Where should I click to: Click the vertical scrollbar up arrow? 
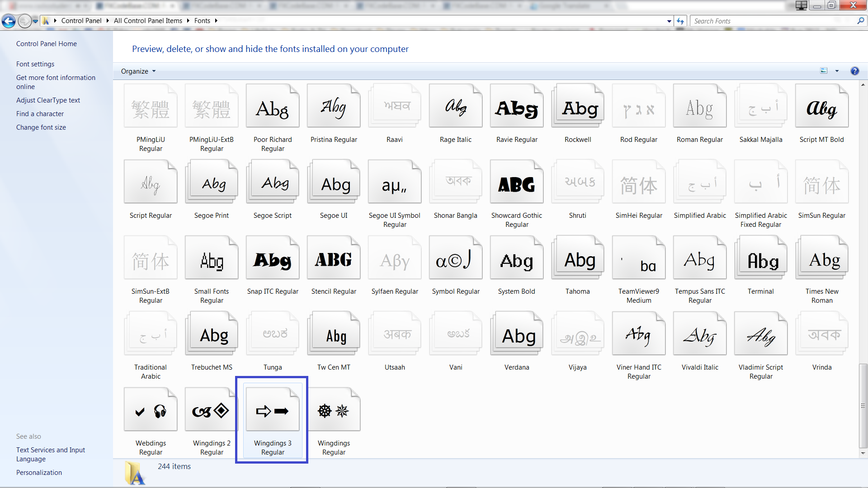tap(863, 85)
